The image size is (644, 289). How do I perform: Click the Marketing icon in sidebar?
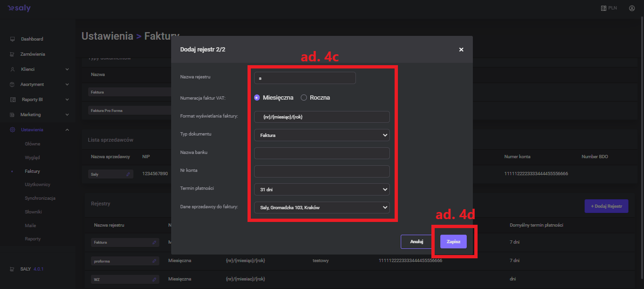(12, 115)
